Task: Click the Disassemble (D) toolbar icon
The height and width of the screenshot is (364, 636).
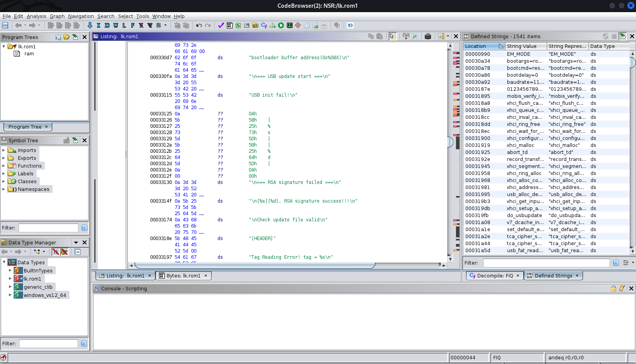Action: pos(107,25)
